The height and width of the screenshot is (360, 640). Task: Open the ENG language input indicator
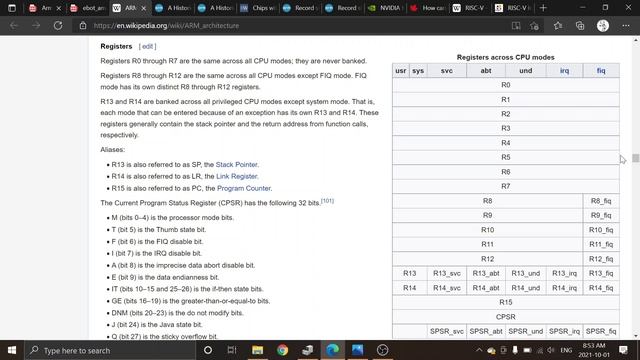[x=566, y=350]
